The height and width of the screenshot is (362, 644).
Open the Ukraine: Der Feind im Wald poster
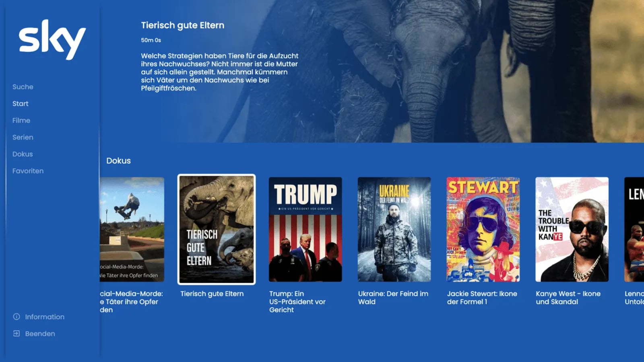[394, 229]
